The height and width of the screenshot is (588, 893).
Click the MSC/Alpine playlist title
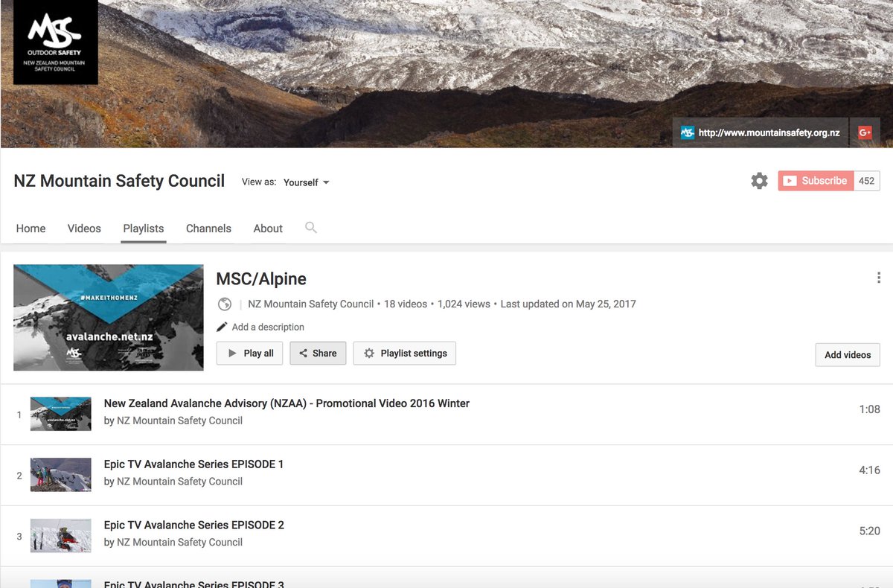click(x=261, y=279)
